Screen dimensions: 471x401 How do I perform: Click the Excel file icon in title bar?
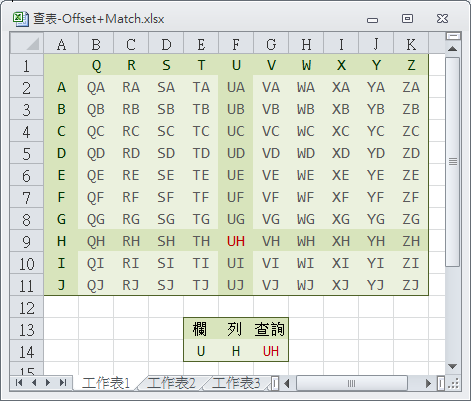(x=21, y=19)
